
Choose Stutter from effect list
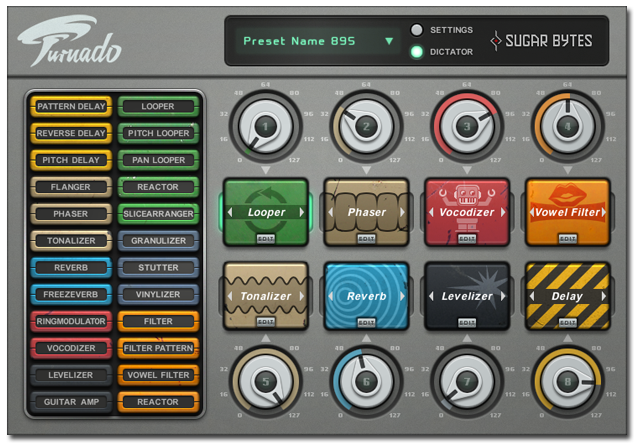(x=158, y=268)
